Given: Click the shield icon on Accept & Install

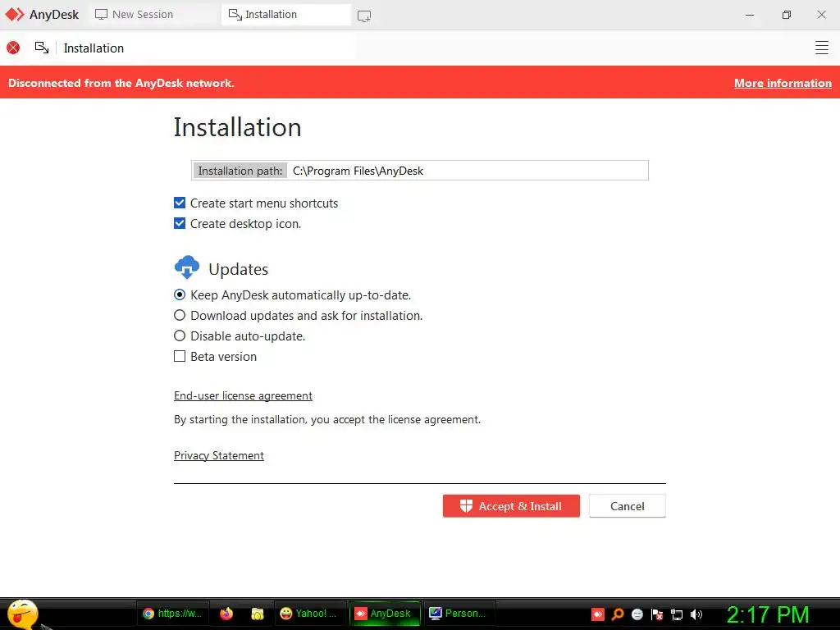Looking at the screenshot, I should point(466,505).
